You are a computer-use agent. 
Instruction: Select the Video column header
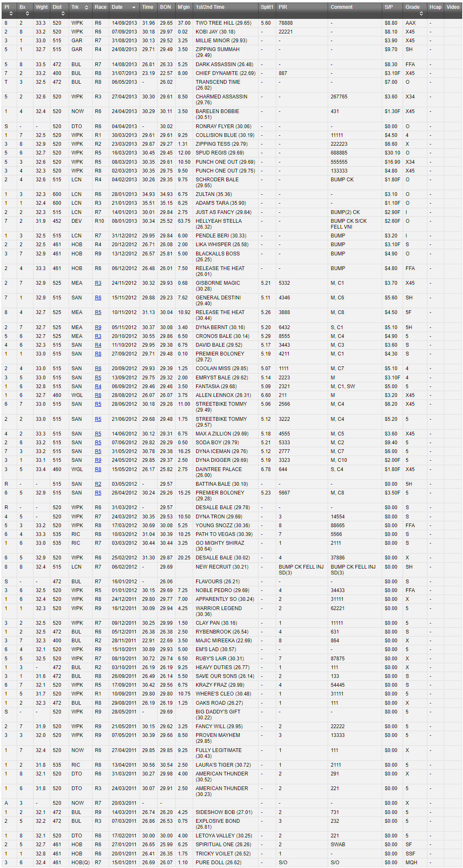pyautogui.click(x=453, y=7)
